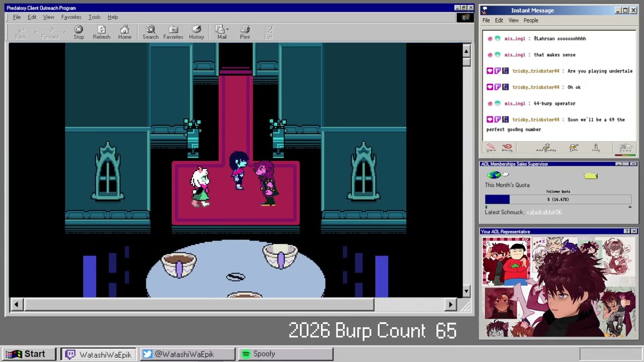Click the chat message 'Oh ok'
The height and width of the screenshot is (362, 644).
[x=574, y=87]
